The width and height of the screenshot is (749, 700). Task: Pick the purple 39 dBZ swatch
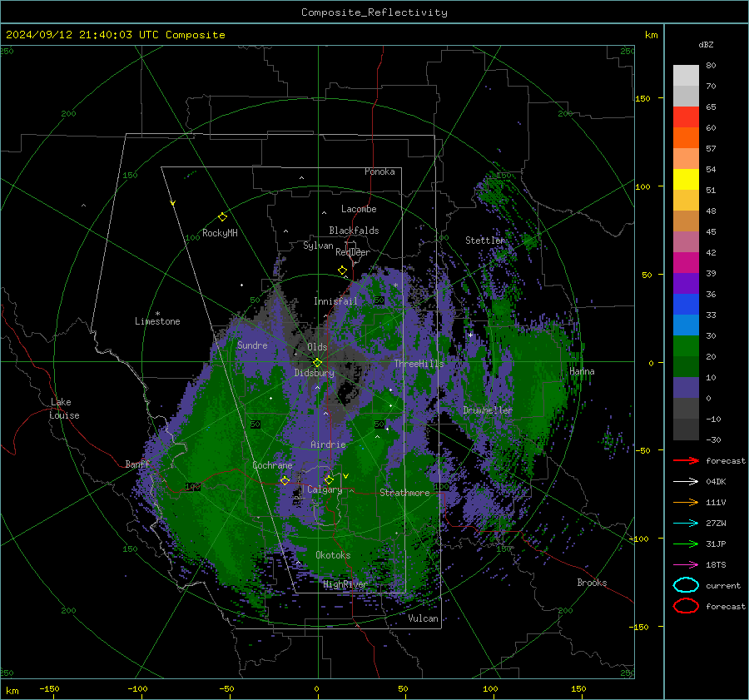coord(686,283)
